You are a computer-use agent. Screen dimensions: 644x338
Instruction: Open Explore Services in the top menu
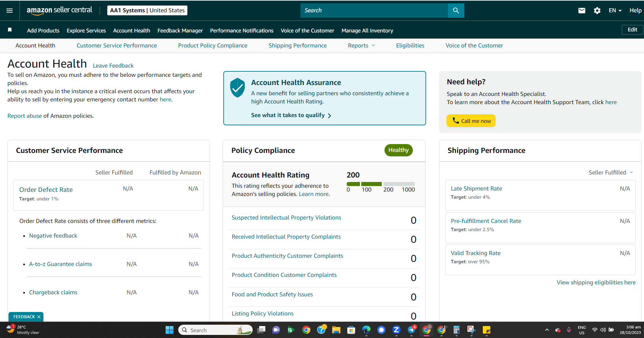point(86,30)
